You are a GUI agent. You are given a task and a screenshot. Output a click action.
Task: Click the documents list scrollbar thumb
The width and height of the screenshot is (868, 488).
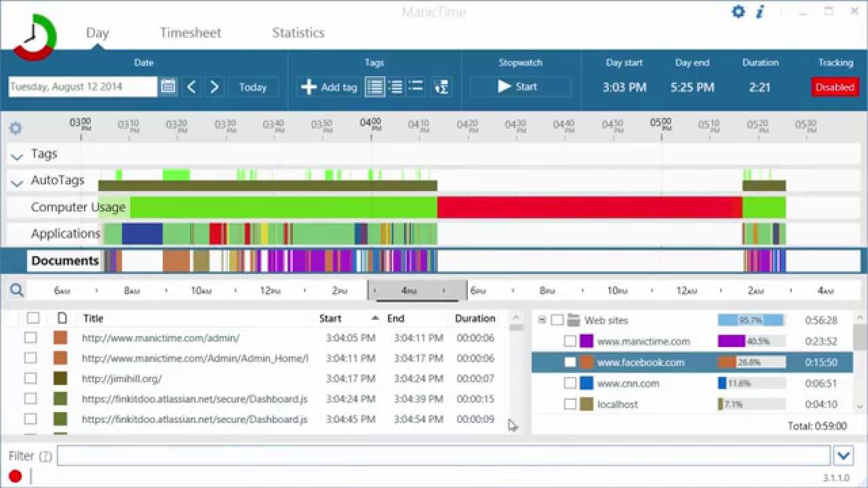516,327
